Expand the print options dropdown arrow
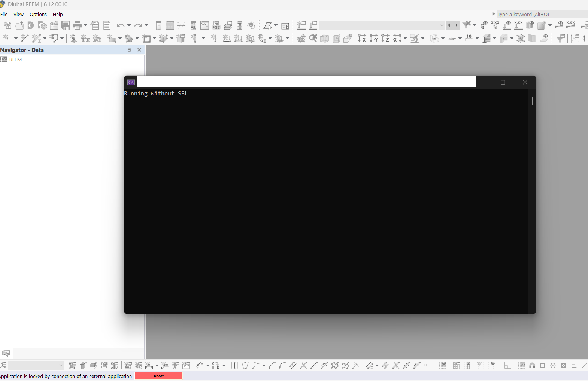 (x=85, y=25)
